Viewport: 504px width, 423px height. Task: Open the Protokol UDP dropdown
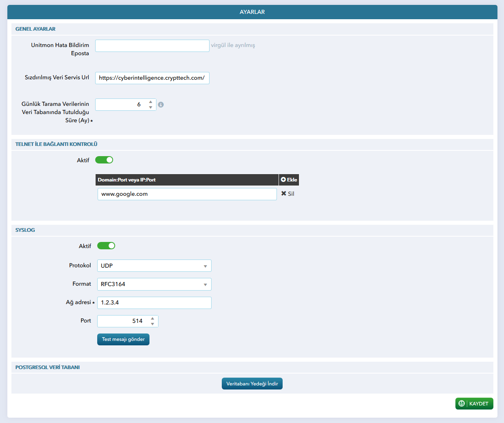coord(154,266)
